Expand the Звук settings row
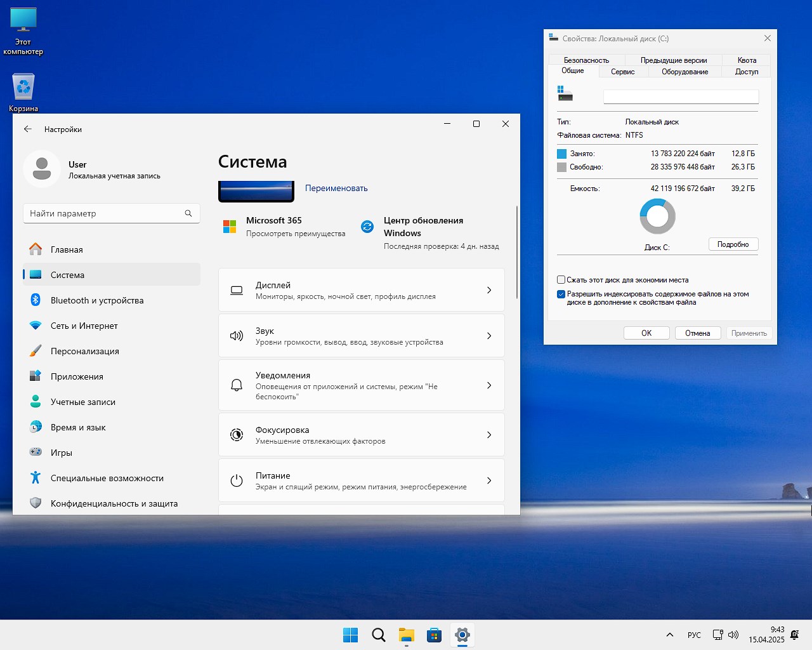Image resolution: width=812 pixels, height=650 pixels. [x=361, y=336]
